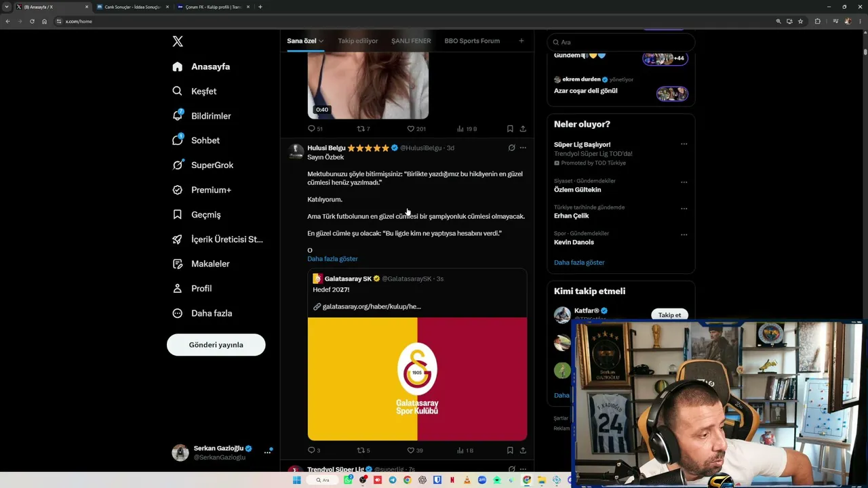Open Premium+ subscription page
Viewport: 868px width, 488px height.
(201, 190)
